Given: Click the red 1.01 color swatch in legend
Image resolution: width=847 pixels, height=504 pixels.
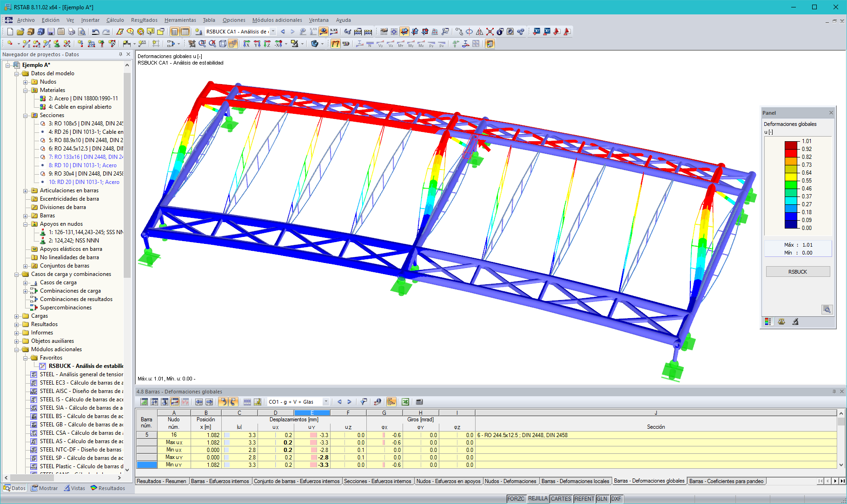Looking at the screenshot, I should [791, 145].
